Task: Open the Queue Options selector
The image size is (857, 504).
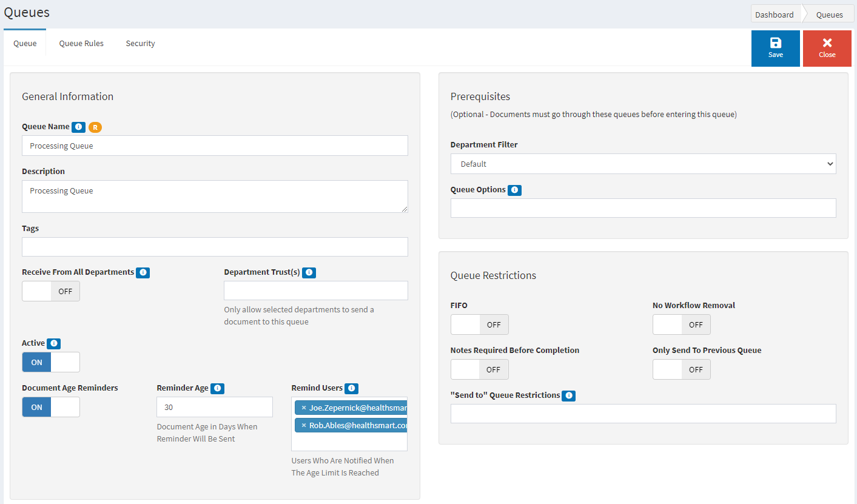Action: click(x=643, y=207)
